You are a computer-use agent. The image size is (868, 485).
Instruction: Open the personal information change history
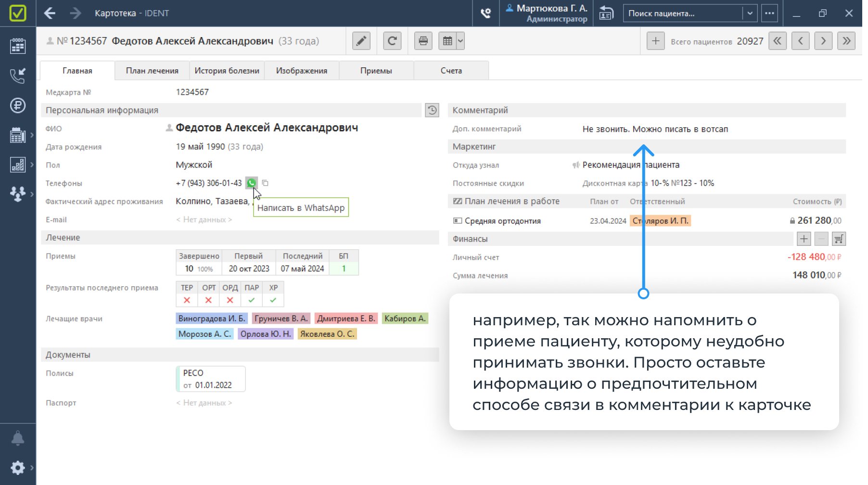coord(432,110)
